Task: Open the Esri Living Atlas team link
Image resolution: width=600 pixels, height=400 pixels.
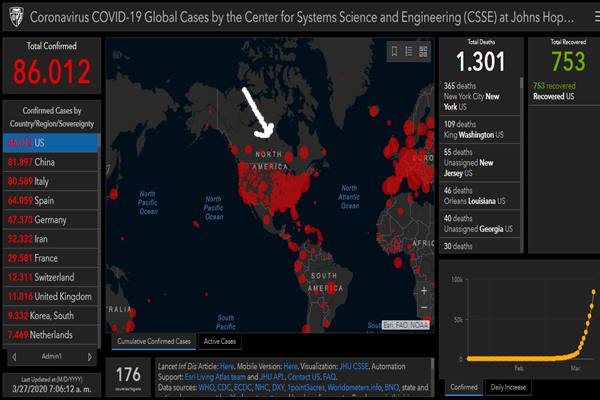Action: click(x=215, y=377)
